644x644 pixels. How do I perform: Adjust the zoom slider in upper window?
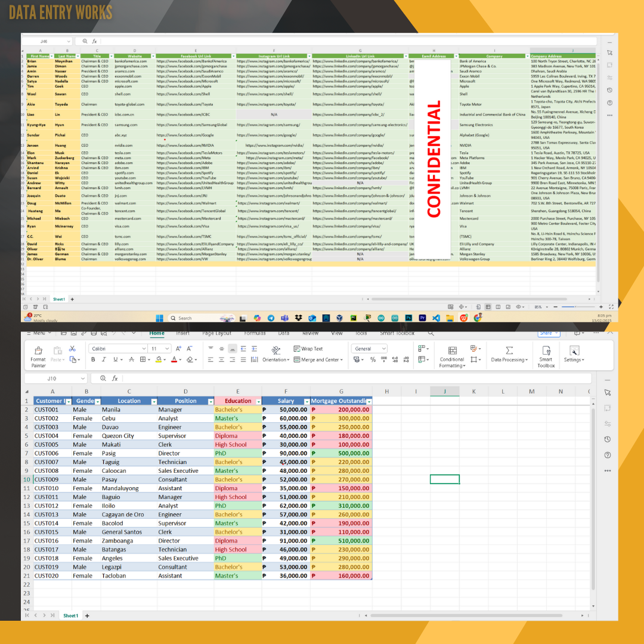click(x=578, y=307)
